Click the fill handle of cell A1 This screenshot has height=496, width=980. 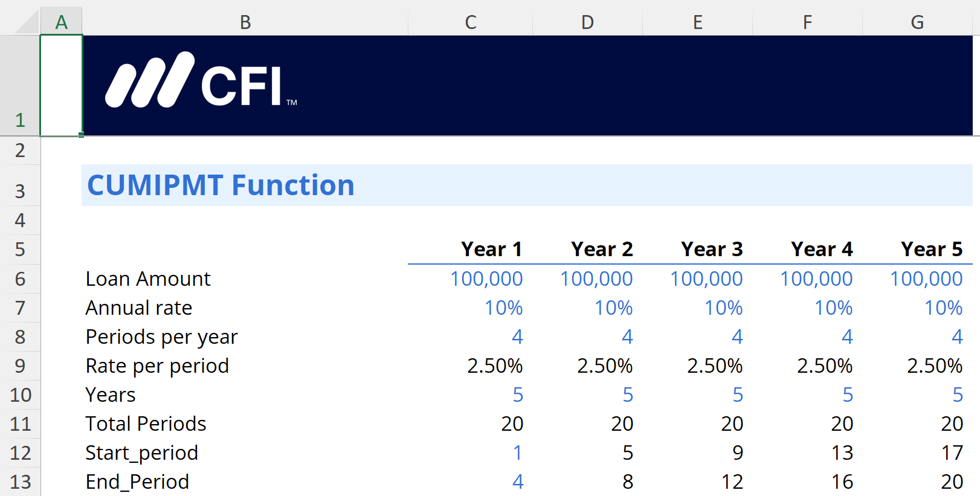[x=82, y=135]
